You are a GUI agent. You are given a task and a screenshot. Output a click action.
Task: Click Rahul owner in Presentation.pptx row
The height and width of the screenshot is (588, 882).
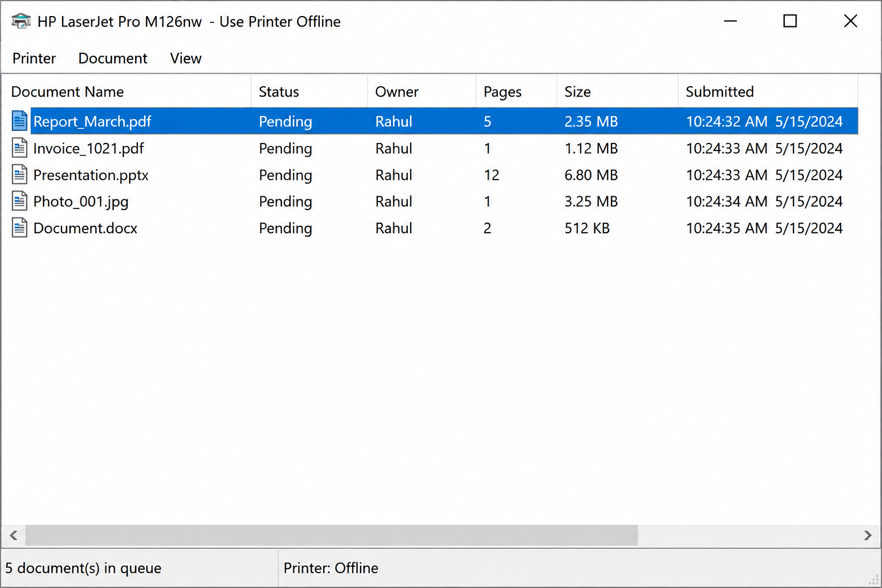tap(394, 175)
